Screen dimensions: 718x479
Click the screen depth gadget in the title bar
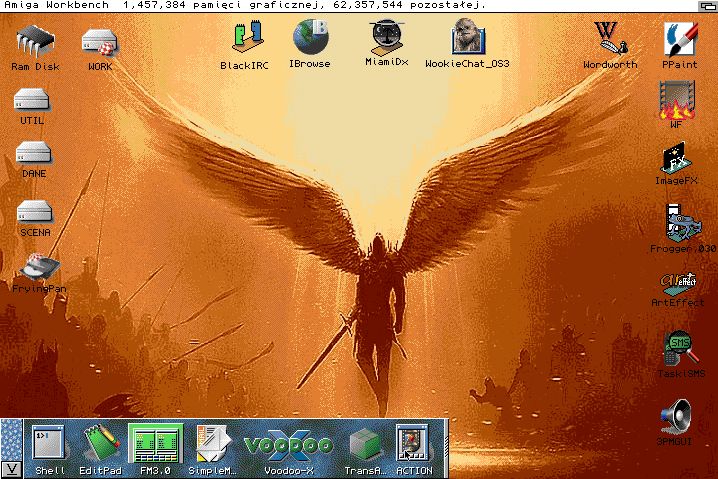click(x=708, y=6)
